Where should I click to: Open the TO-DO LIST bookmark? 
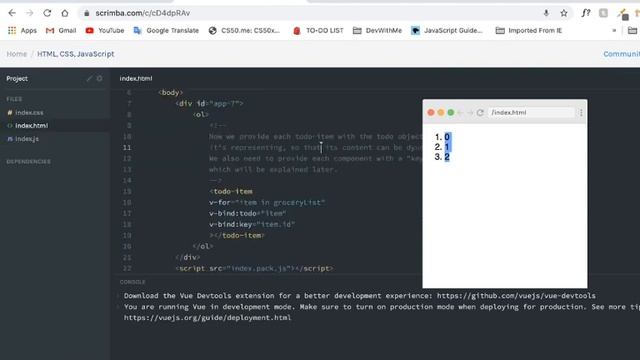(318, 31)
